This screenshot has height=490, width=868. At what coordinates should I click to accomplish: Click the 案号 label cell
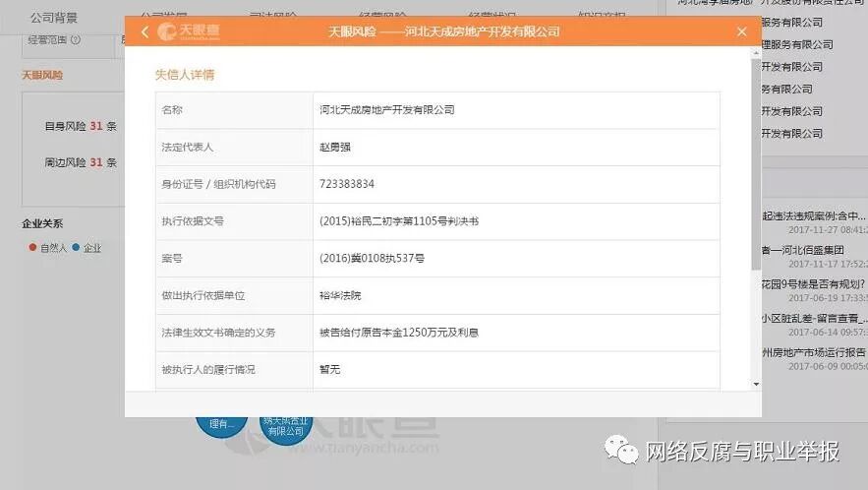[x=234, y=259]
